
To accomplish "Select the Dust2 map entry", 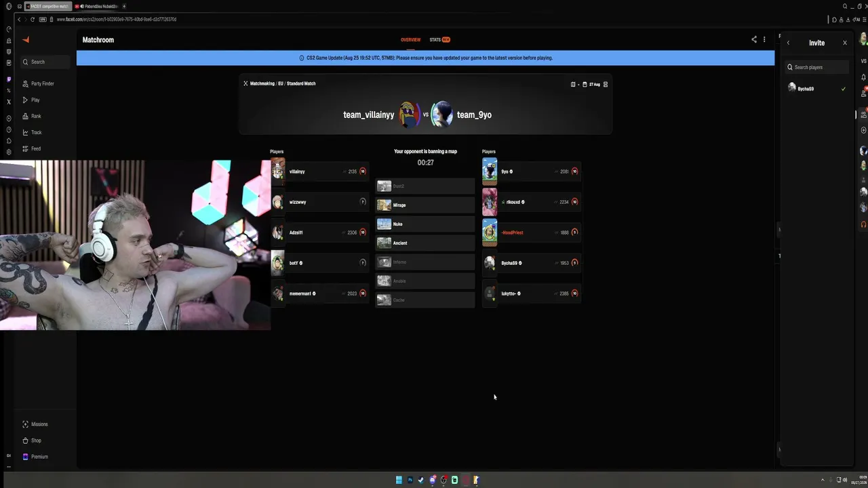I will point(425,186).
